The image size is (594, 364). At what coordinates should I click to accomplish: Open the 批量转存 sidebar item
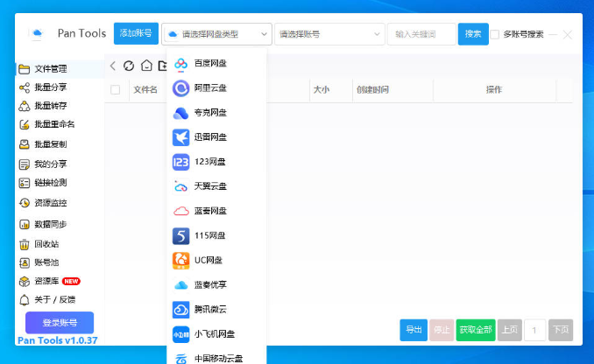pyautogui.click(x=60, y=106)
